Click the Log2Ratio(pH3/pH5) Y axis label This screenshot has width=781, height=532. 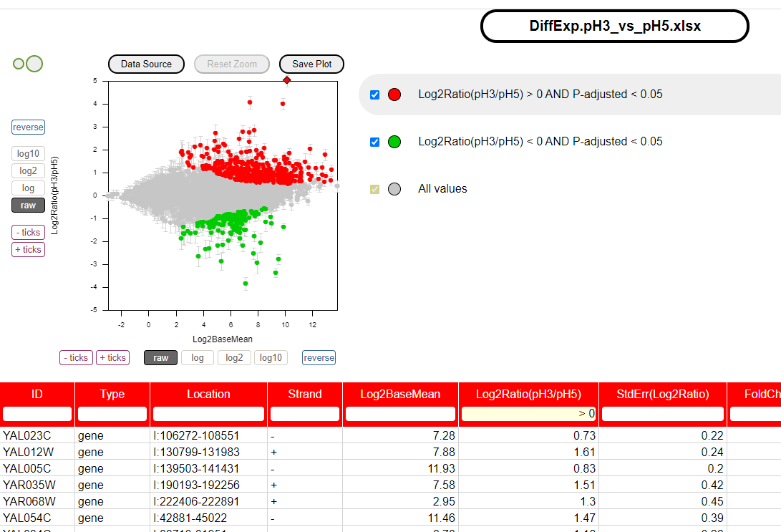(54, 195)
